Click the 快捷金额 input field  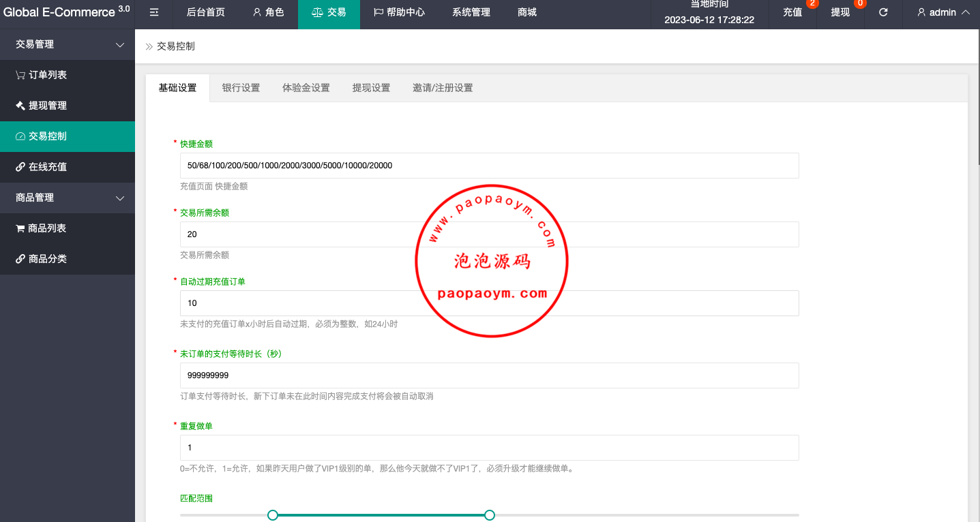[x=489, y=166]
